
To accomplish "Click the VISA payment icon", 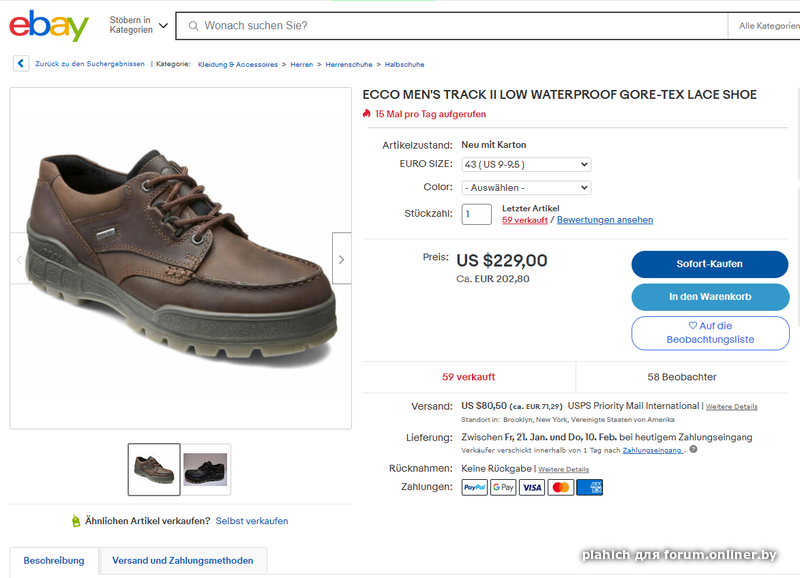I will (x=532, y=487).
